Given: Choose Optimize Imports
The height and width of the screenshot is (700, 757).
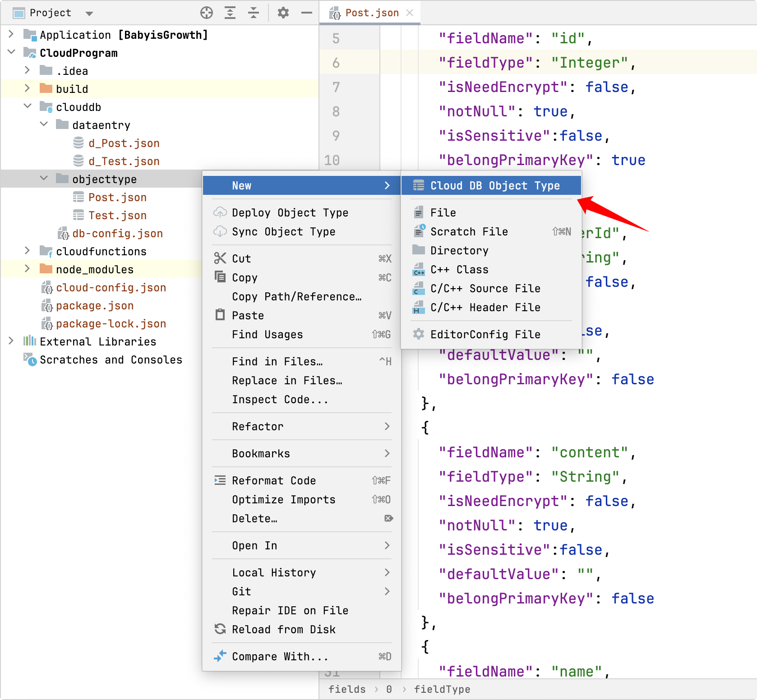Looking at the screenshot, I should click(301, 499).
